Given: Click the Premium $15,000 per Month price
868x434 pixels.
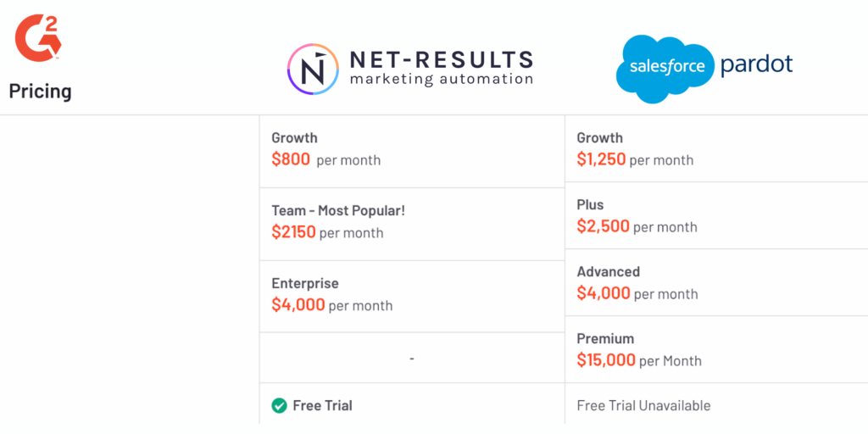Looking at the screenshot, I should 639,360.
